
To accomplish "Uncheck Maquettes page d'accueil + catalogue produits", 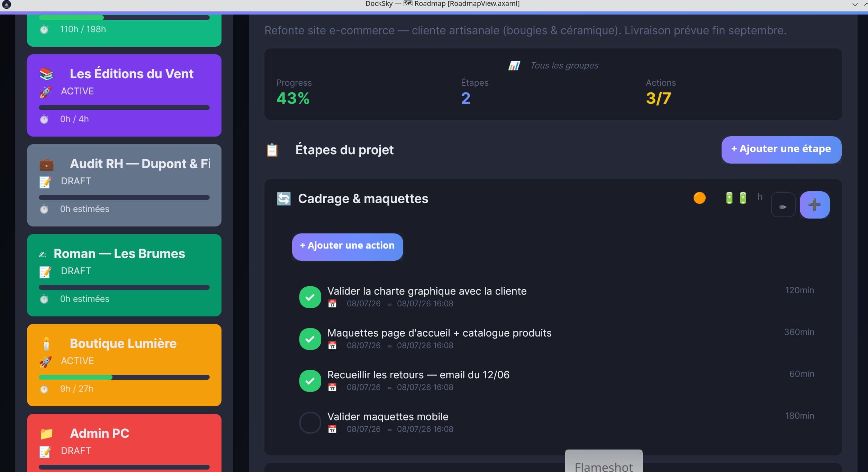I will point(310,339).
